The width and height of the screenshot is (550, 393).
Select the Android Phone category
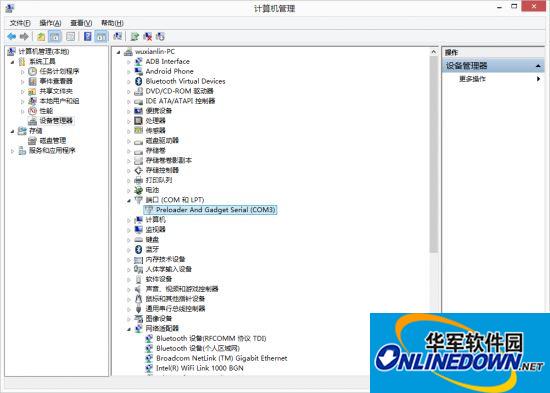click(x=169, y=71)
